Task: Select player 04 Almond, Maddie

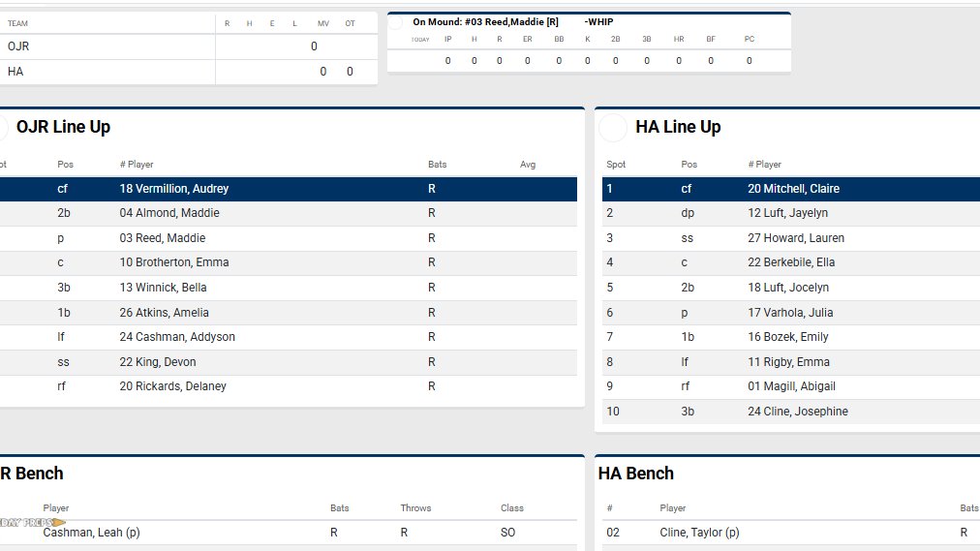Action: coord(169,213)
